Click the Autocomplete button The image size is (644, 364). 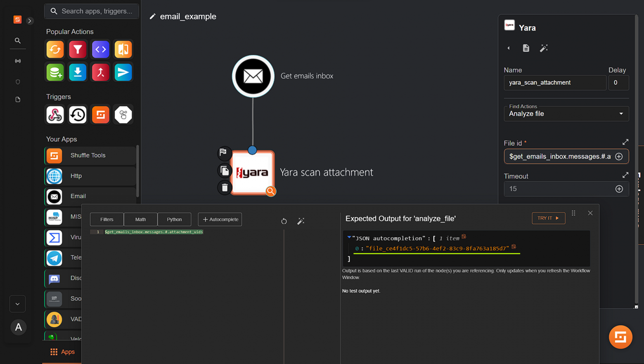220,219
